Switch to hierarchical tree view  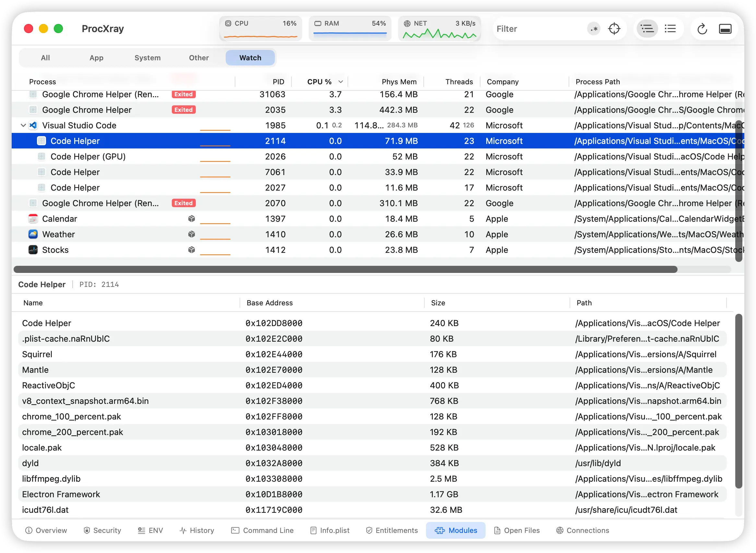646,29
